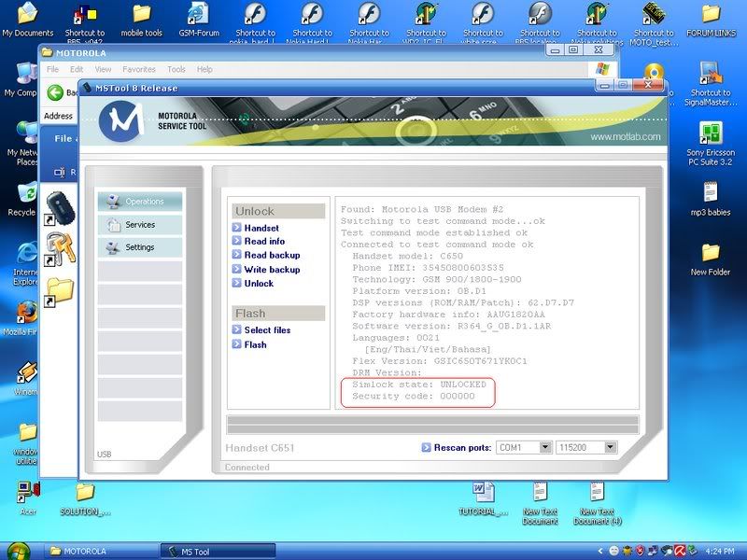The image size is (747, 560).
Task: Open the Winamp desktop icon
Action: pos(26,379)
